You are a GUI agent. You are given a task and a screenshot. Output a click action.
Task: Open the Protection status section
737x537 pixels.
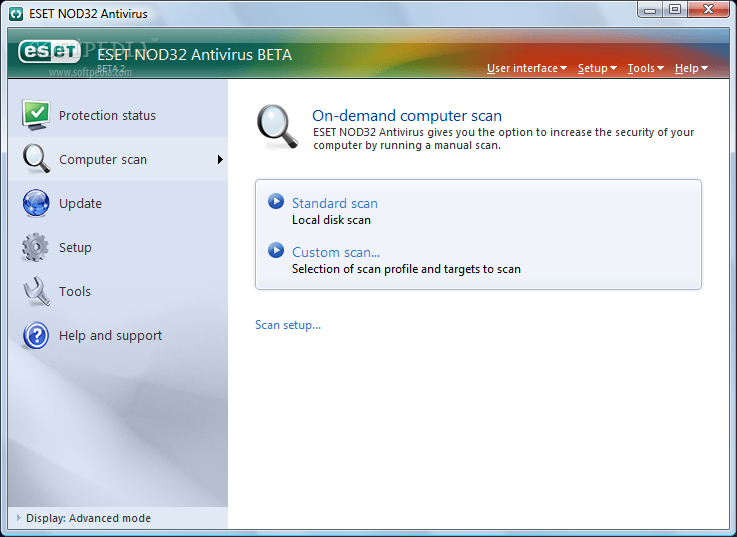coord(107,116)
